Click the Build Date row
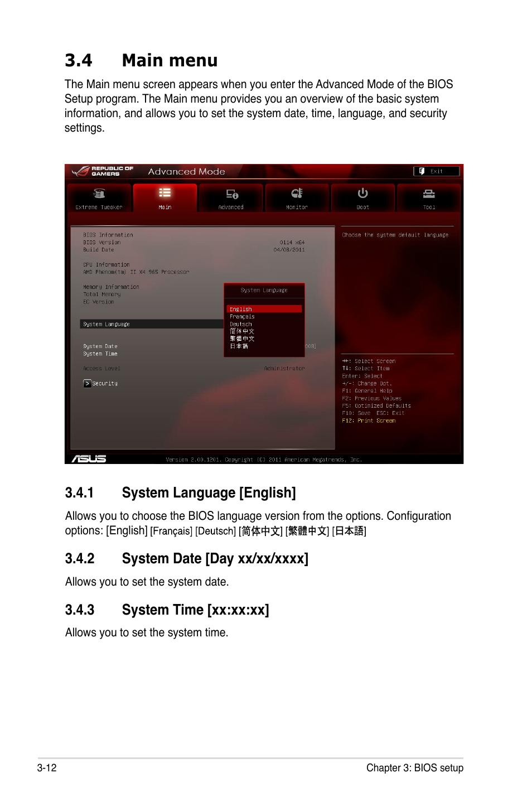The image size is (532, 802). point(194,250)
